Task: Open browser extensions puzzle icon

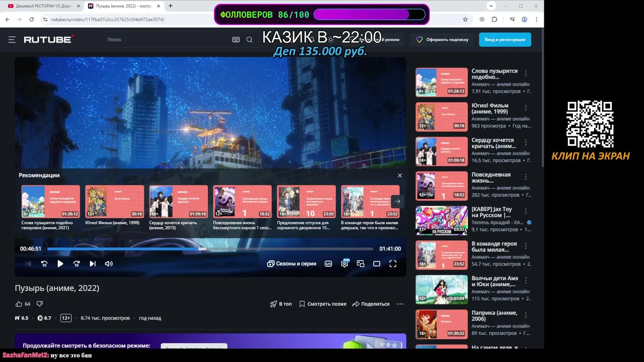Action: click(495, 20)
